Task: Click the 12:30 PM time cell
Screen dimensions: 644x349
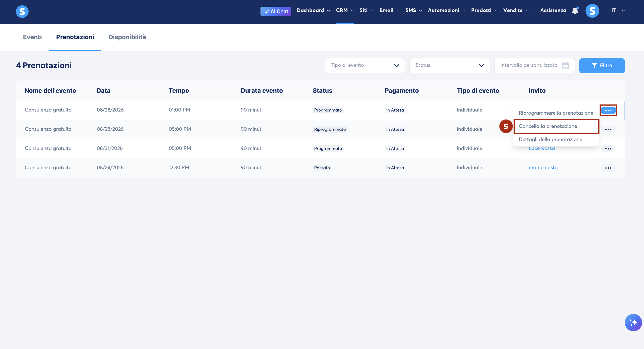Action: [179, 168]
